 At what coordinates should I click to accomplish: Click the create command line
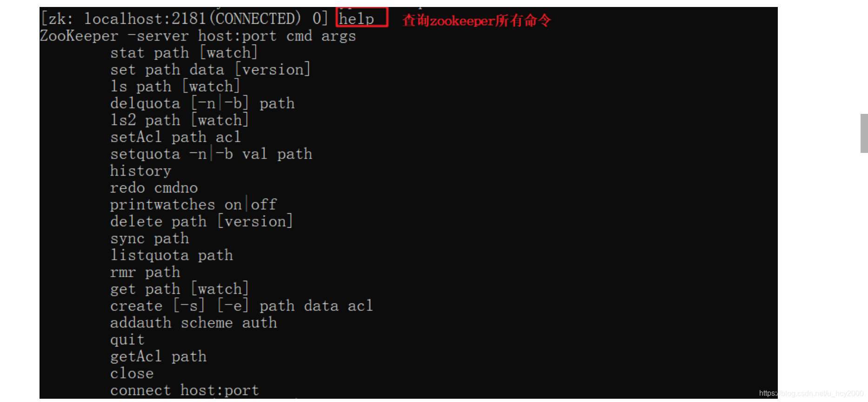pyautogui.click(x=241, y=306)
